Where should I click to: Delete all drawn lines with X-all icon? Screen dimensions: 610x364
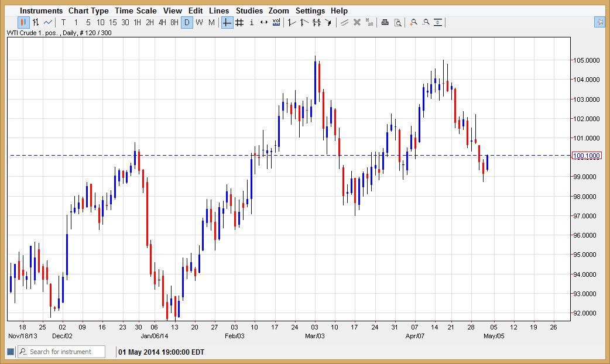click(x=368, y=22)
